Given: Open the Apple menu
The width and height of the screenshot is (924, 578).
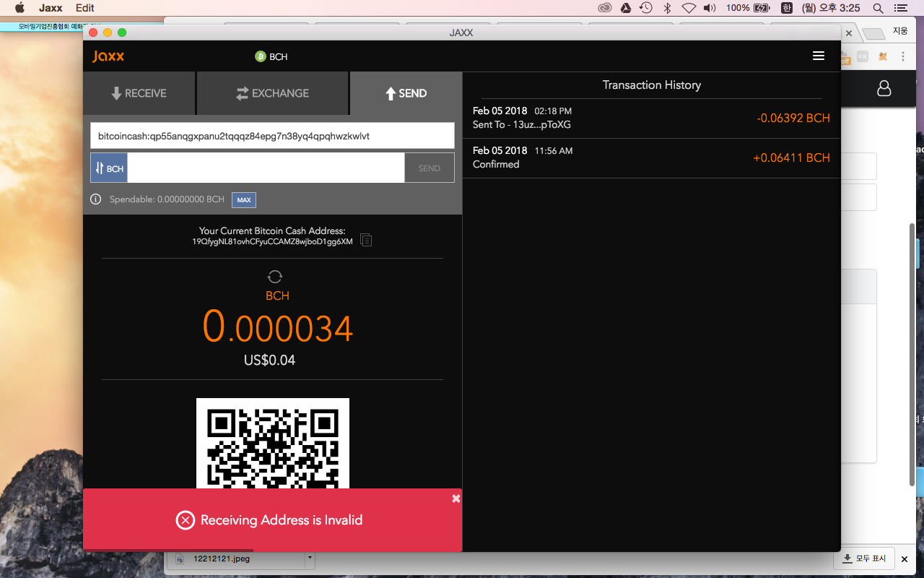Looking at the screenshot, I should pos(19,8).
